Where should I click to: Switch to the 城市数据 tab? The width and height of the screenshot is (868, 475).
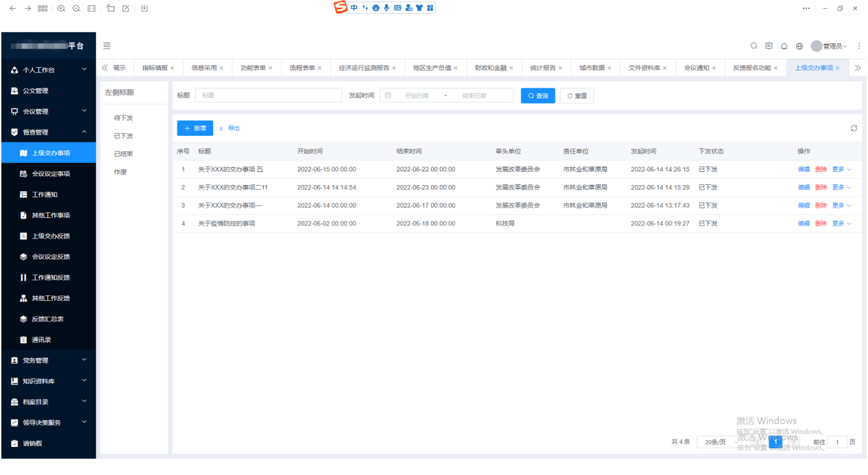coord(592,68)
